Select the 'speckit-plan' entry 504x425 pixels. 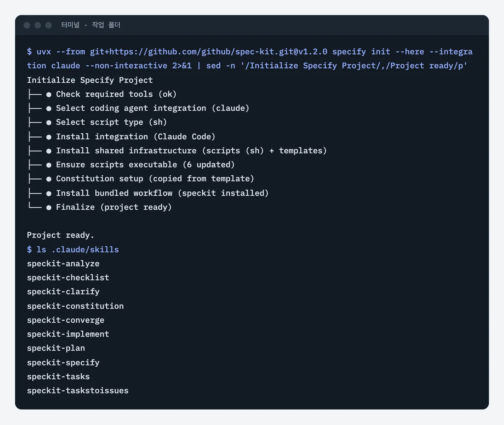coord(56,348)
